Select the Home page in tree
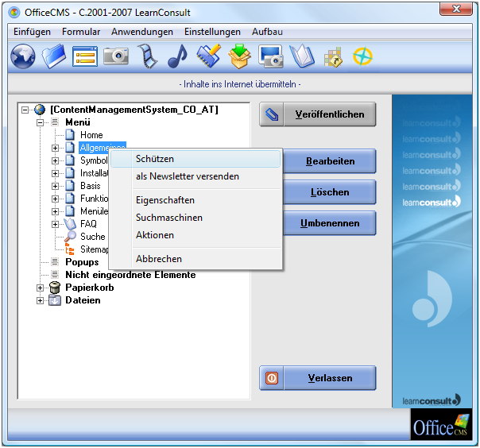 (x=91, y=135)
